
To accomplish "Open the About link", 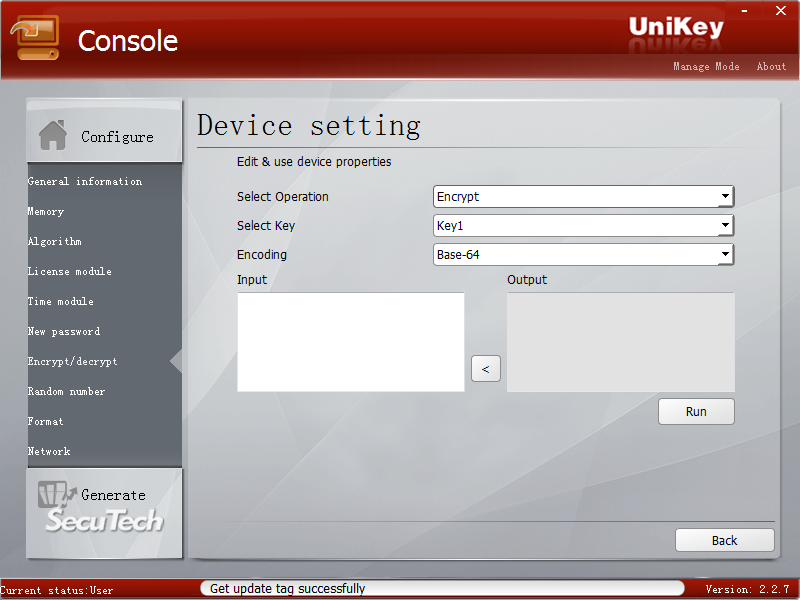I will click(x=771, y=66).
